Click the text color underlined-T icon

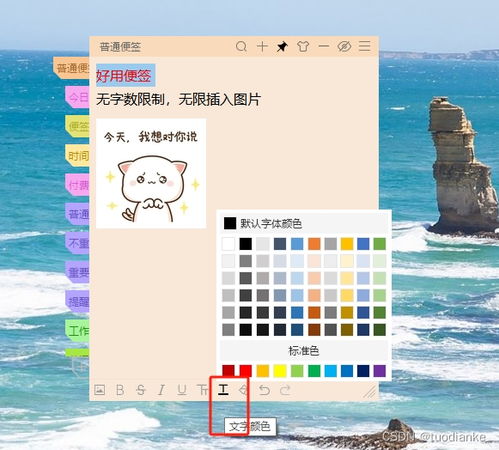click(223, 389)
